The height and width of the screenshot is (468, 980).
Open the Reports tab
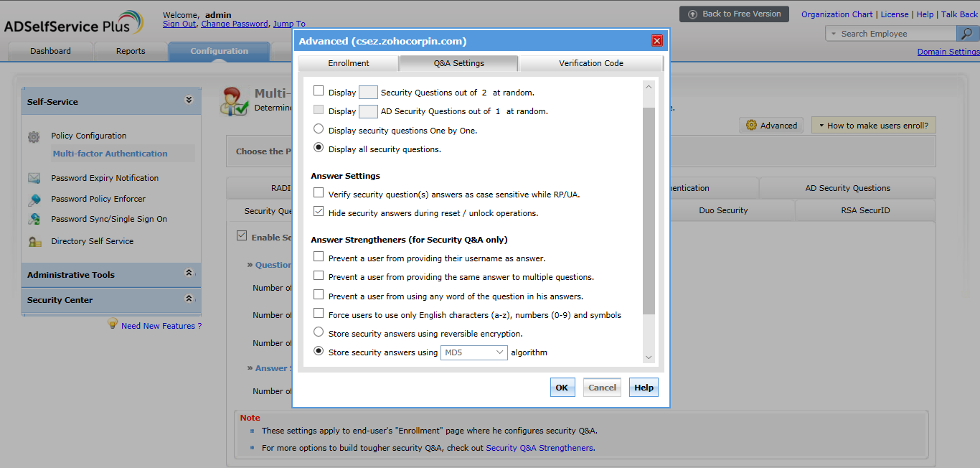pos(131,51)
